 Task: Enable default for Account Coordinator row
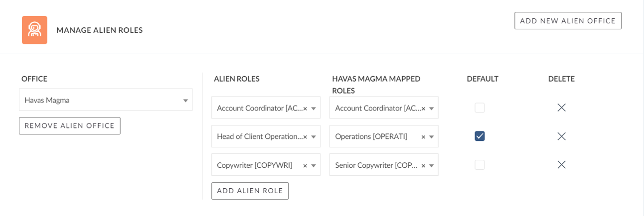480,108
